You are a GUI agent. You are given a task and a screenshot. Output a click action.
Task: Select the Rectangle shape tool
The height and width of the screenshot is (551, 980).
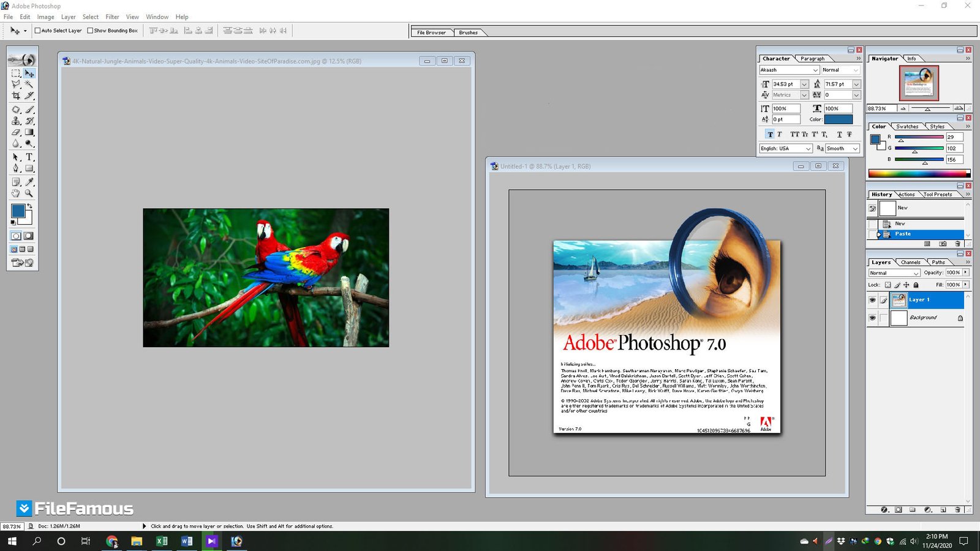29,168
